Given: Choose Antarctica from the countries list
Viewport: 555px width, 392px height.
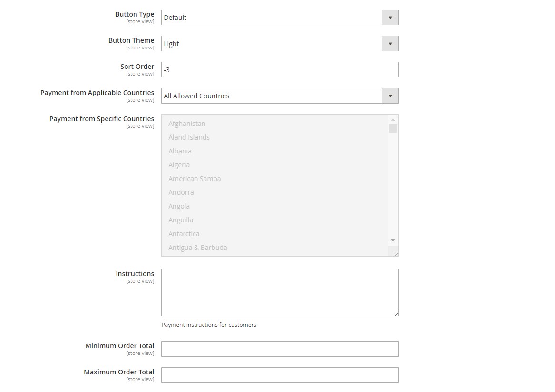Looking at the screenshot, I should 184,234.
